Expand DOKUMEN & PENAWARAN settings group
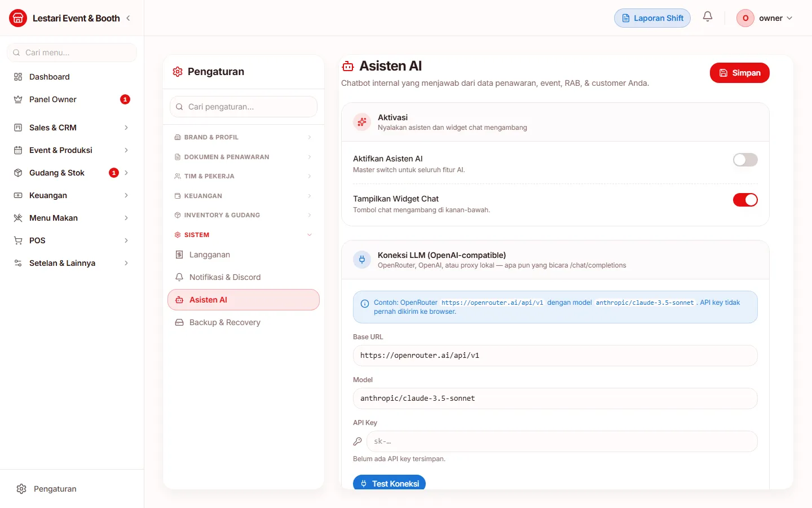The height and width of the screenshot is (508, 812). [244, 157]
